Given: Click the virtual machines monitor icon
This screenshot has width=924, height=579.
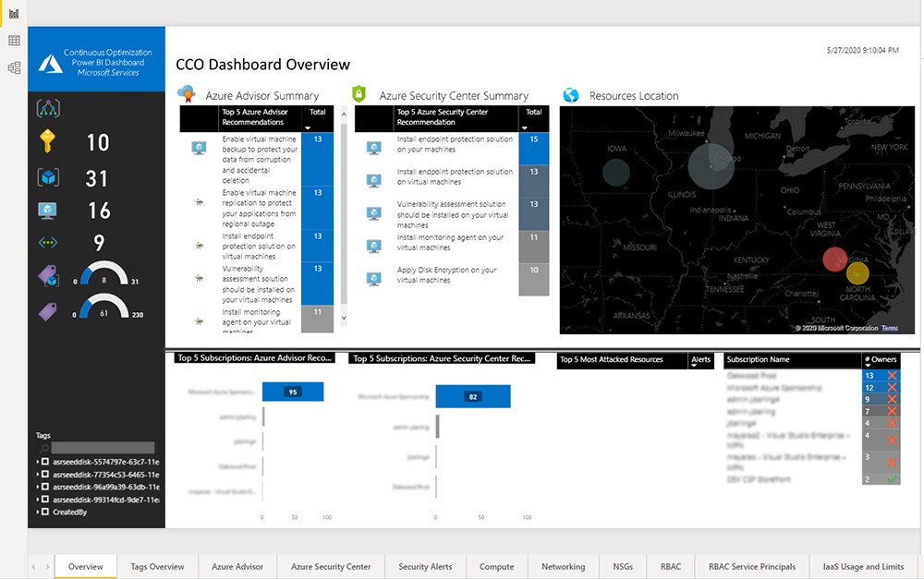Looking at the screenshot, I should [47, 211].
